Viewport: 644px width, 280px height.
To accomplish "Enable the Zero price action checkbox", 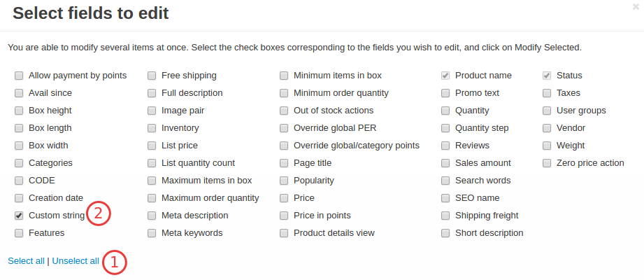I will (547, 163).
